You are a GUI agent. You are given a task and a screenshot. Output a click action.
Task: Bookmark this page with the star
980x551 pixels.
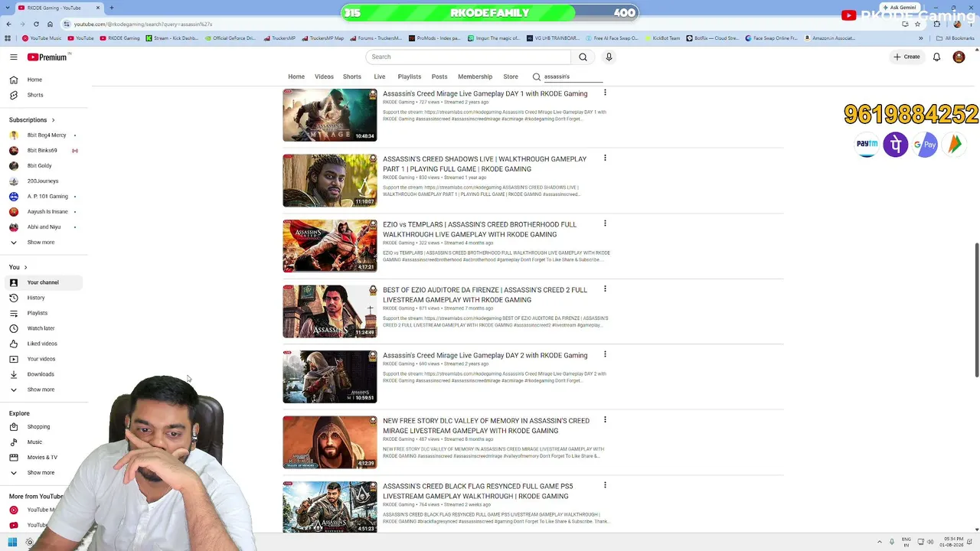[x=917, y=24]
